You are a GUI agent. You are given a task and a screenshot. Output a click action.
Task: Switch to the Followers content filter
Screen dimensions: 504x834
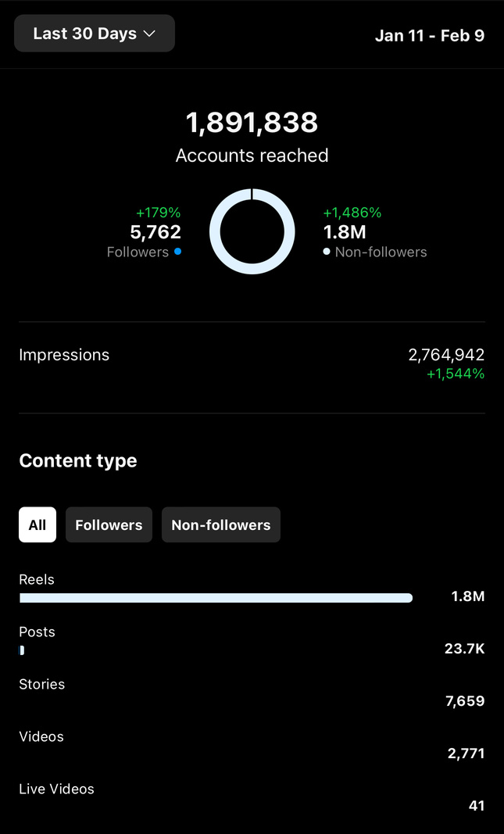coord(109,525)
